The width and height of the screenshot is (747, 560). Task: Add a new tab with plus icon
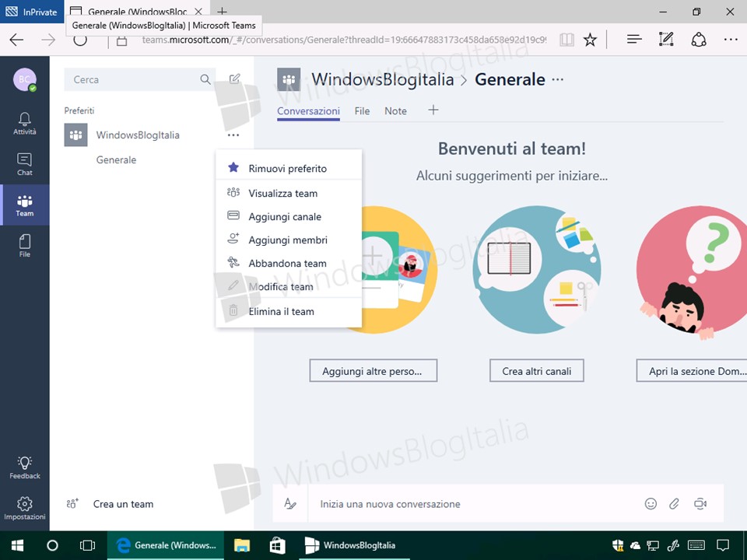coord(433,110)
